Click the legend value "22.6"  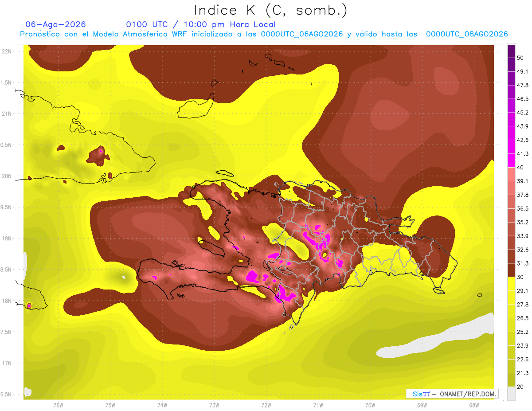pos(523,360)
